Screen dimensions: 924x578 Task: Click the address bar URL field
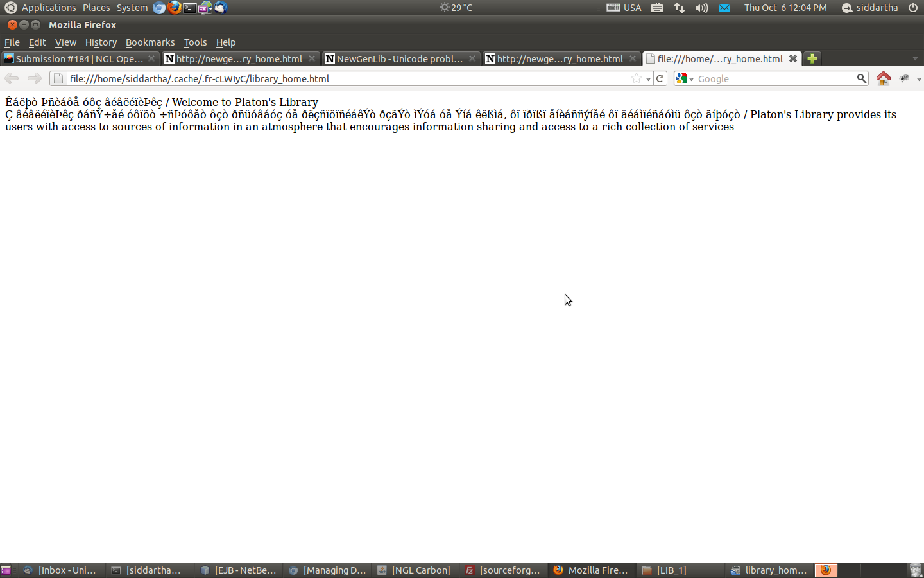346,78
